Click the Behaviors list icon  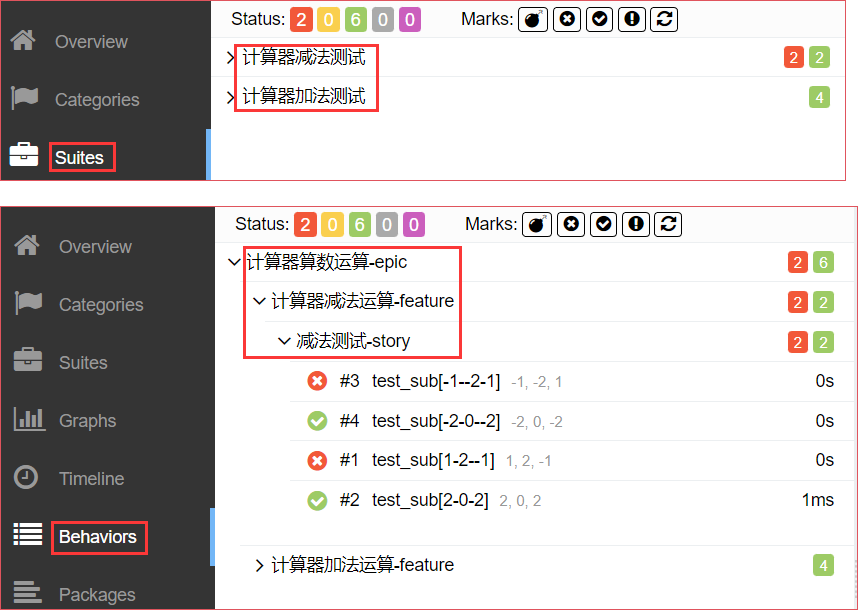(x=28, y=534)
